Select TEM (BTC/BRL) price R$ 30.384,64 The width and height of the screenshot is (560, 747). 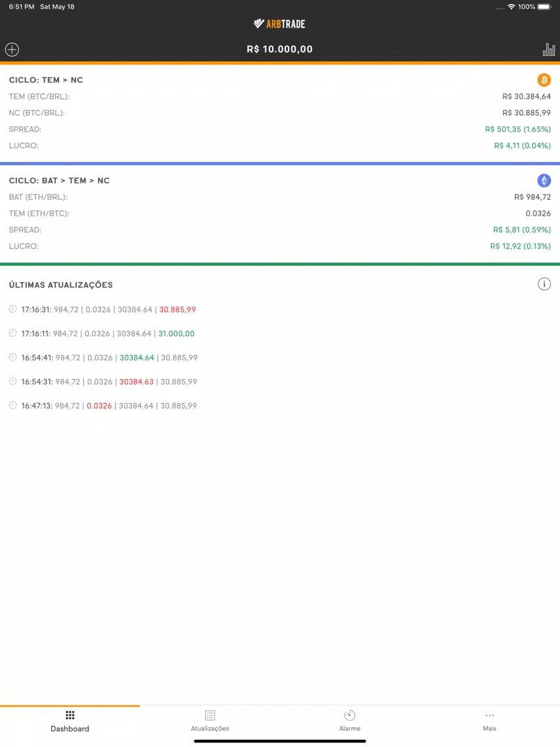coord(526,96)
